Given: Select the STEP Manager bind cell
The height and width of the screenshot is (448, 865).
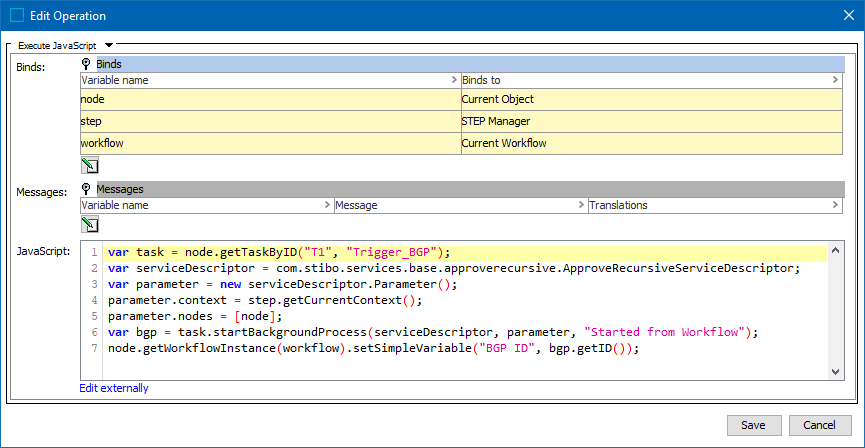Looking at the screenshot, I should [x=652, y=121].
